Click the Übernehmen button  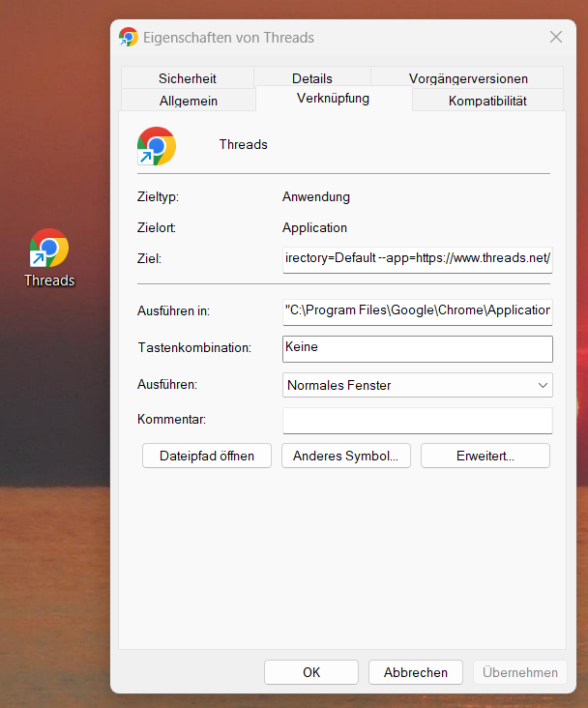(519, 672)
